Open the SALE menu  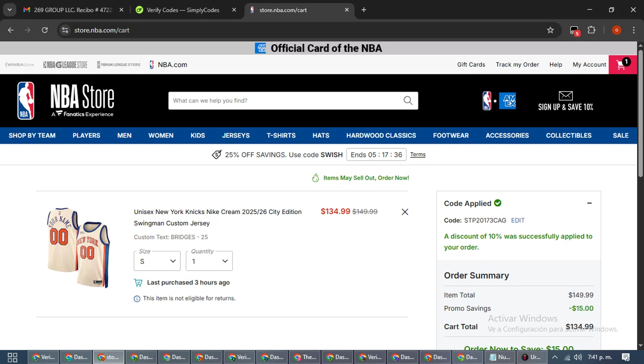[620, 135]
